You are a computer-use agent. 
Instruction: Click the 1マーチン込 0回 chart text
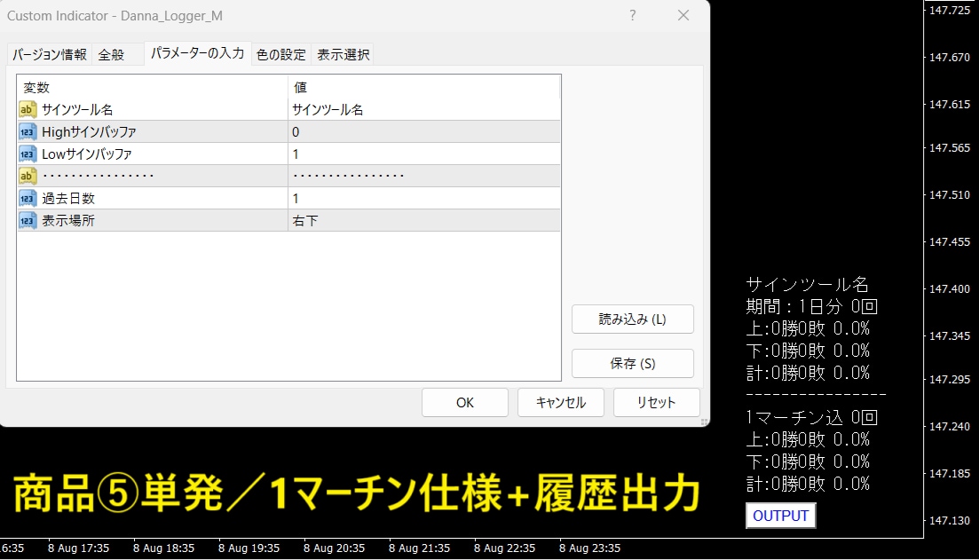[811, 418]
